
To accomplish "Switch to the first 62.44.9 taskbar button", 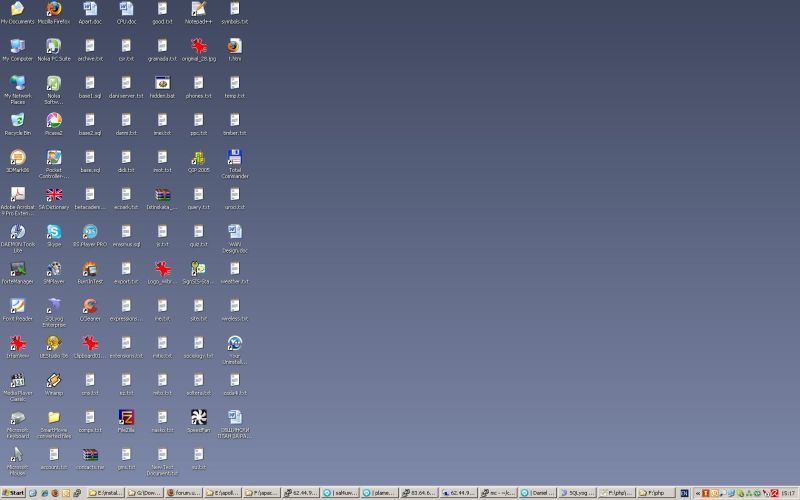I will [301, 493].
